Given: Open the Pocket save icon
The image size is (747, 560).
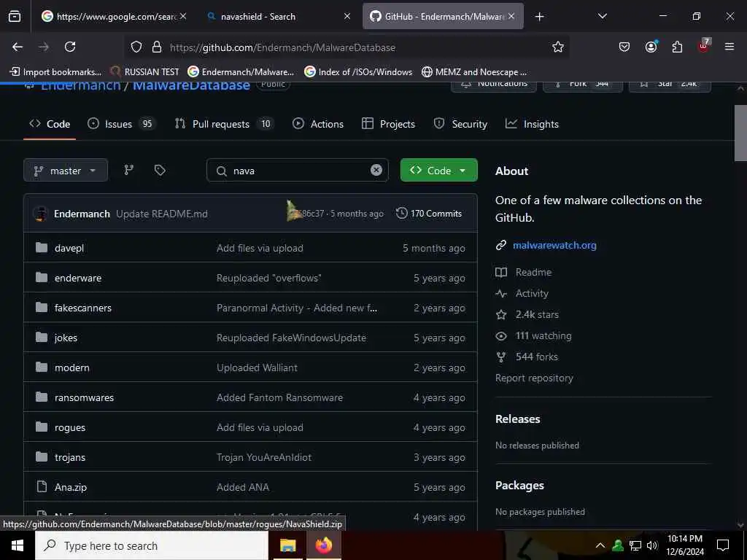Looking at the screenshot, I should tap(624, 47).
